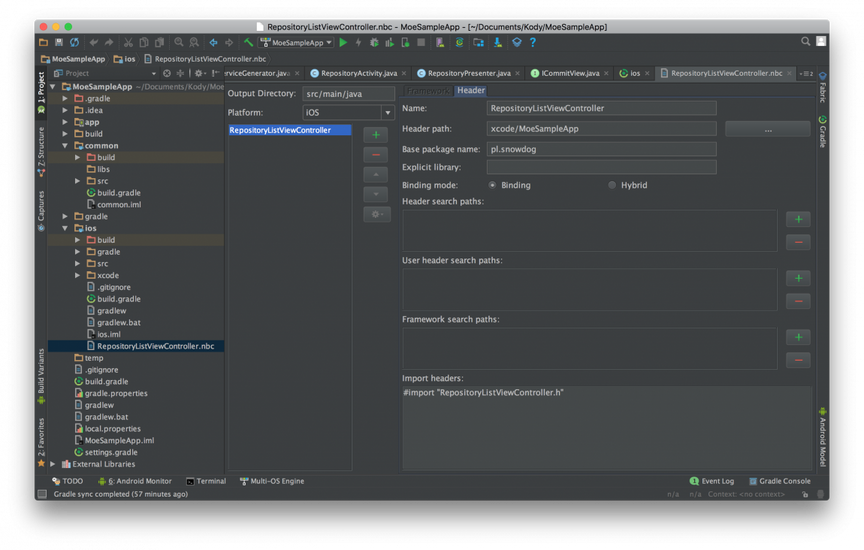The height and width of the screenshot is (550, 864).
Task: Add a binding with the green plus beside the list
Action: click(x=376, y=135)
